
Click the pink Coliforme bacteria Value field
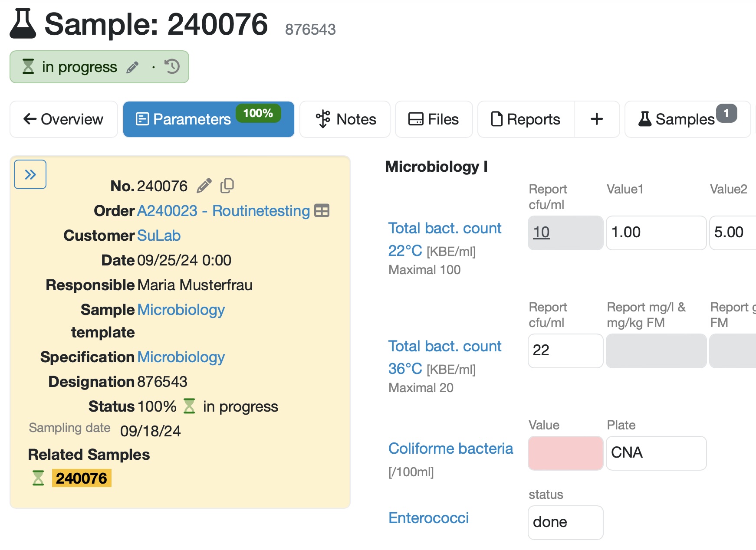565,453
